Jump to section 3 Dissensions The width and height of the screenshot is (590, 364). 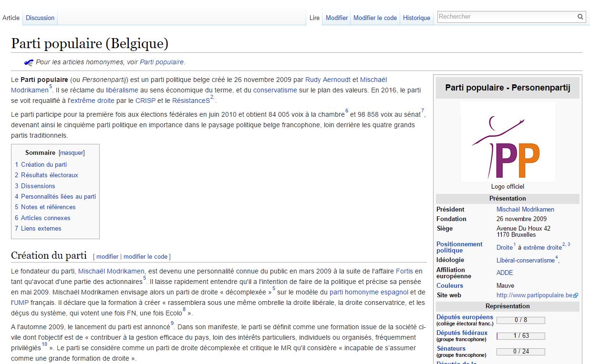35,186
